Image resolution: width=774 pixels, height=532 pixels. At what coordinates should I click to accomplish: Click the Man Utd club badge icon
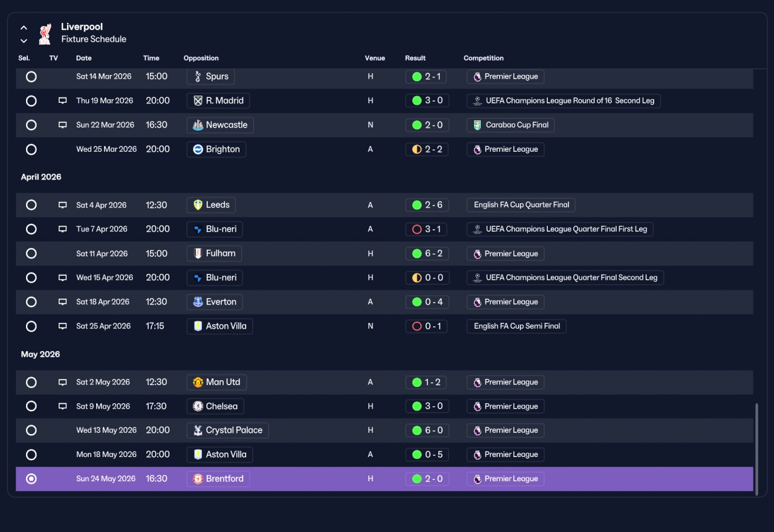[x=198, y=382]
